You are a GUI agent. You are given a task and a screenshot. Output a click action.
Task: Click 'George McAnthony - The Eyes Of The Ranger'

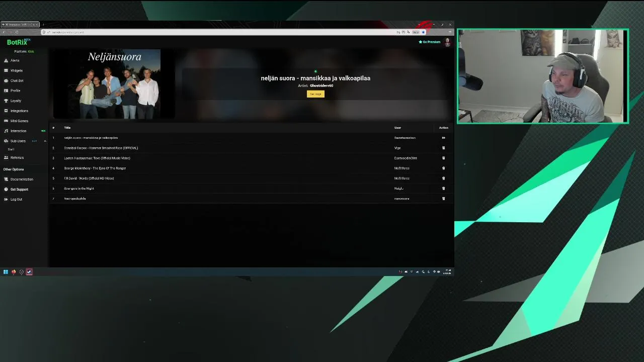click(95, 168)
